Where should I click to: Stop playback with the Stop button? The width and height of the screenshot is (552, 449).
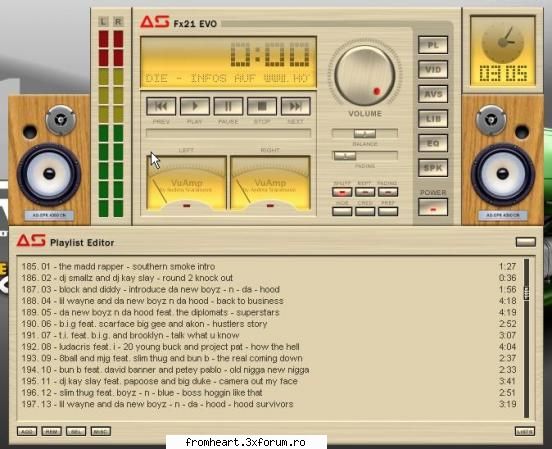pyautogui.click(x=262, y=106)
